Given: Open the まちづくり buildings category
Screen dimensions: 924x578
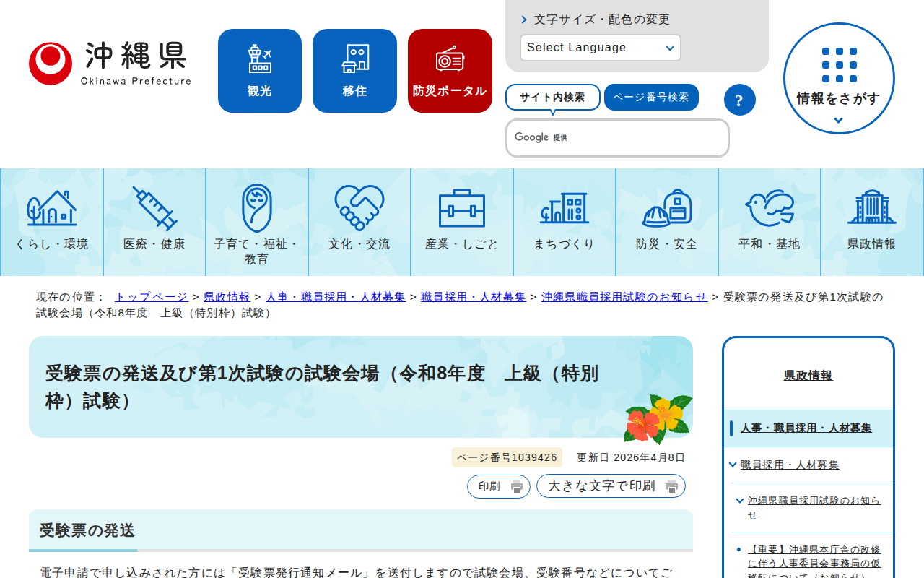Looking at the screenshot, I should [565, 222].
